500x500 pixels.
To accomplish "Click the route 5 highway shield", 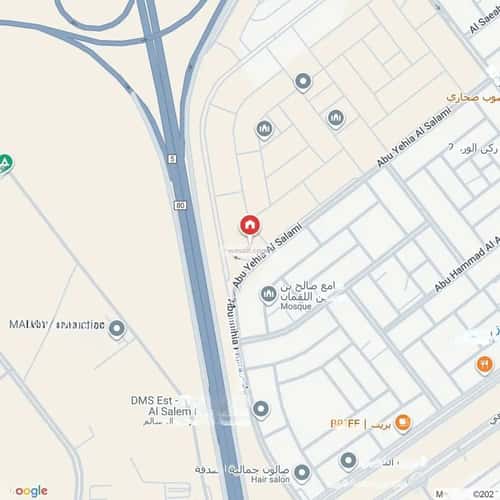I will pyautogui.click(x=172, y=159).
